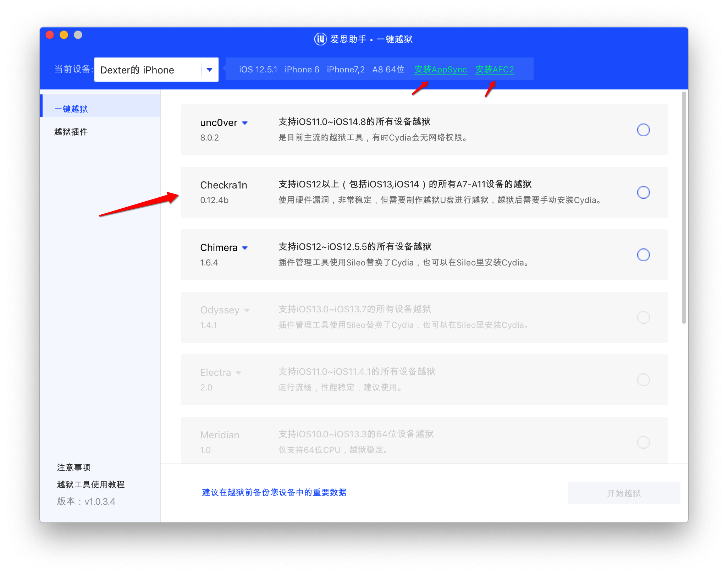This screenshot has width=728, height=575.
Task: Click the Meridian selection circle
Action: click(644, 442)
